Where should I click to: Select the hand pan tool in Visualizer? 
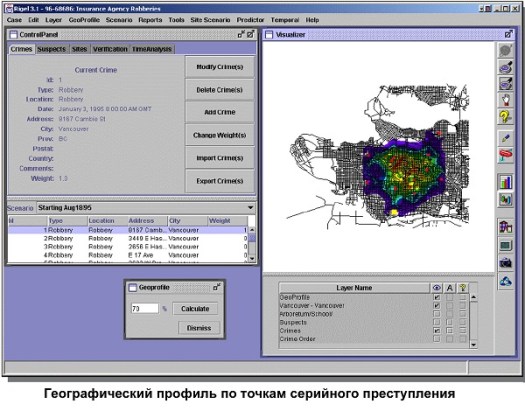506,100
